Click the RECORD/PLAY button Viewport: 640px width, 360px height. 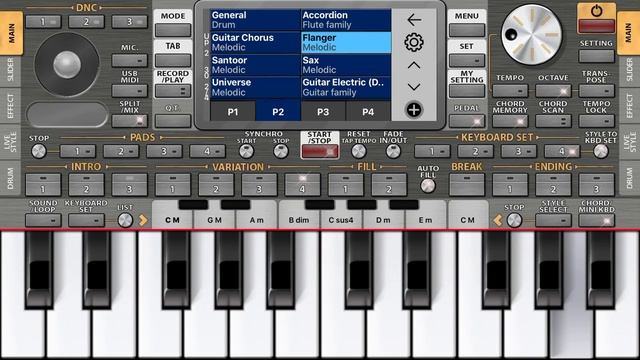[173, 91]
